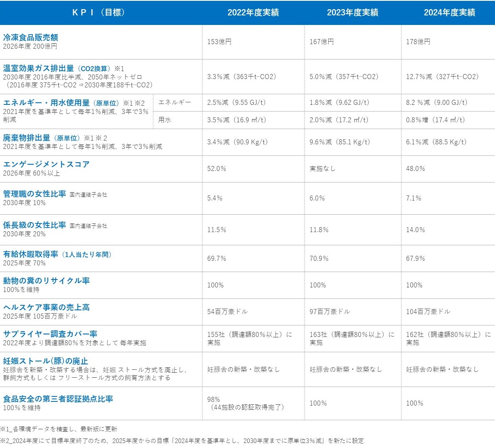Open the エンゲージメントスコア row title

pos(46,164)
